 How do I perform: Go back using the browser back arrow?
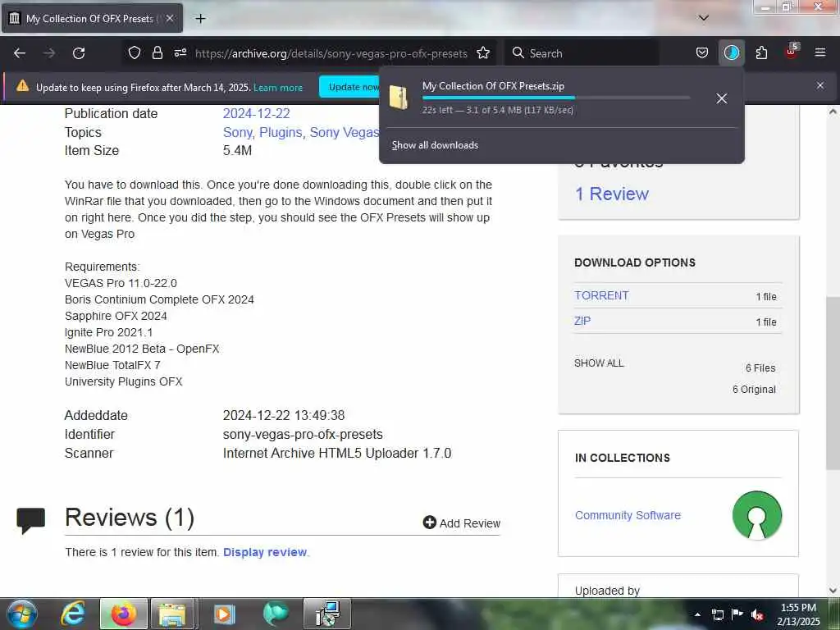pyautogui.click(x=20, y=53)
